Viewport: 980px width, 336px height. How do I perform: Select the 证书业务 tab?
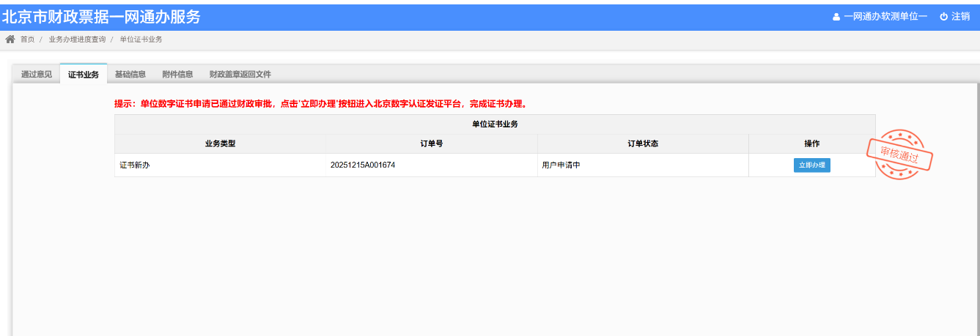click(84, 75)
